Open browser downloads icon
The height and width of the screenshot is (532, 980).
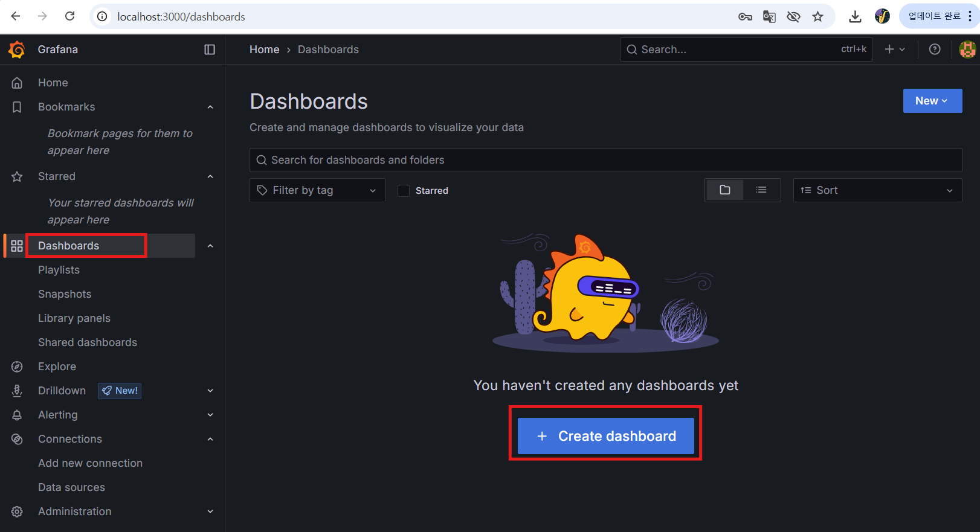855,17
